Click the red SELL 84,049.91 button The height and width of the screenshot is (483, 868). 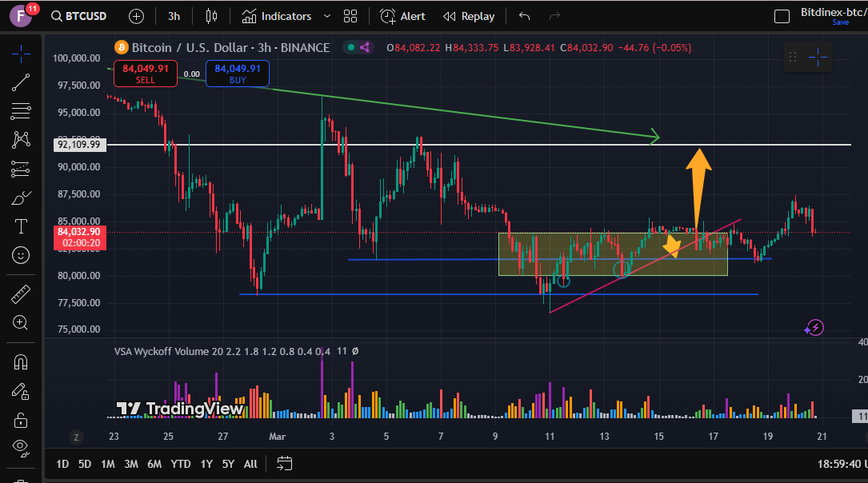point(146,74)
